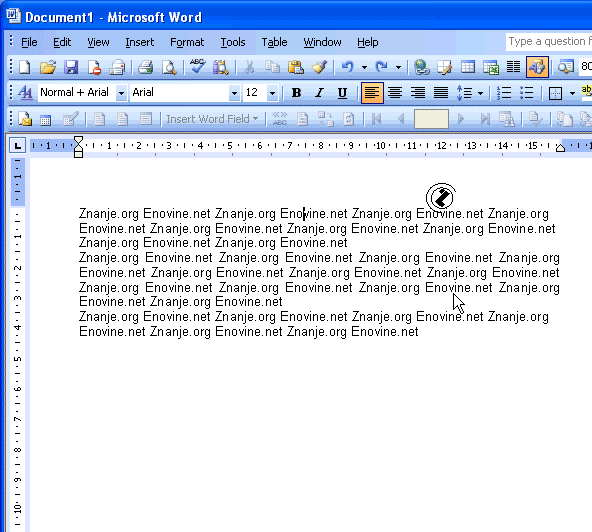Open the Table menu
592x532 pixels.
coord(274,42)
